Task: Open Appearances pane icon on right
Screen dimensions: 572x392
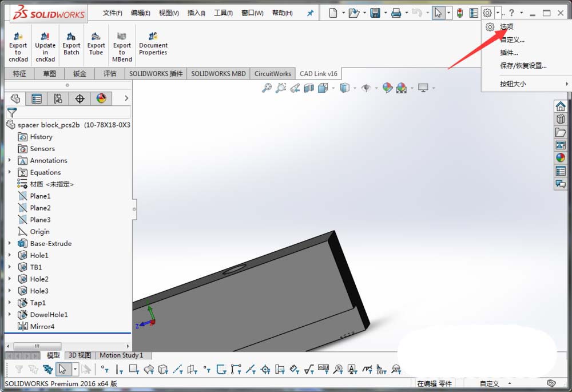Action: [x=561, y=158]
